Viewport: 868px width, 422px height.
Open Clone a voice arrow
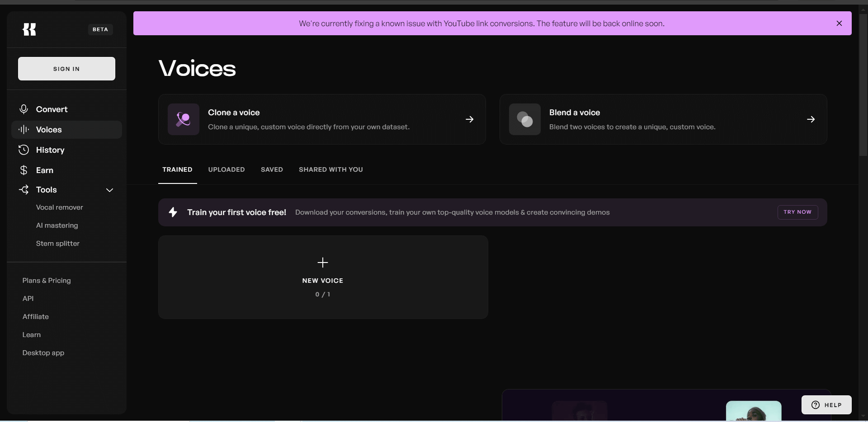pos(470,119)
